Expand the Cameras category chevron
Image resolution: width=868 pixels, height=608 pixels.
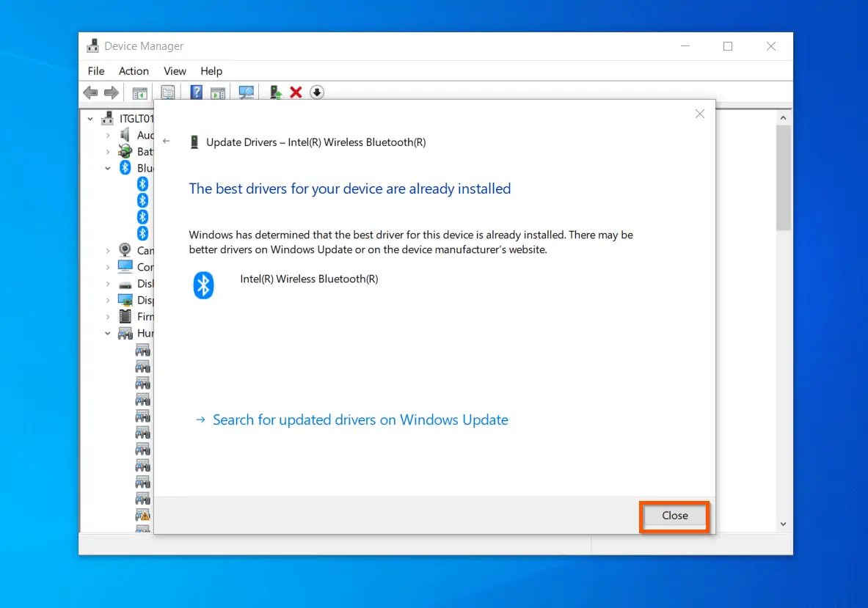[x=108, y=251]
